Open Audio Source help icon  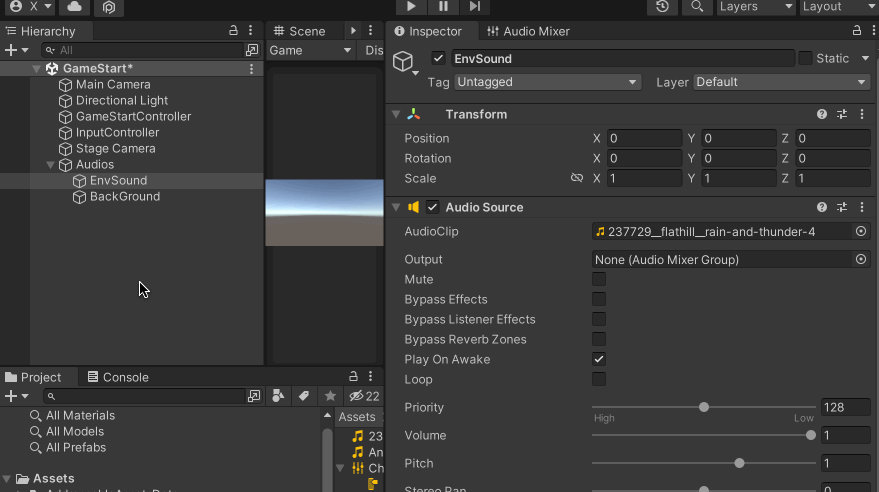822,207
